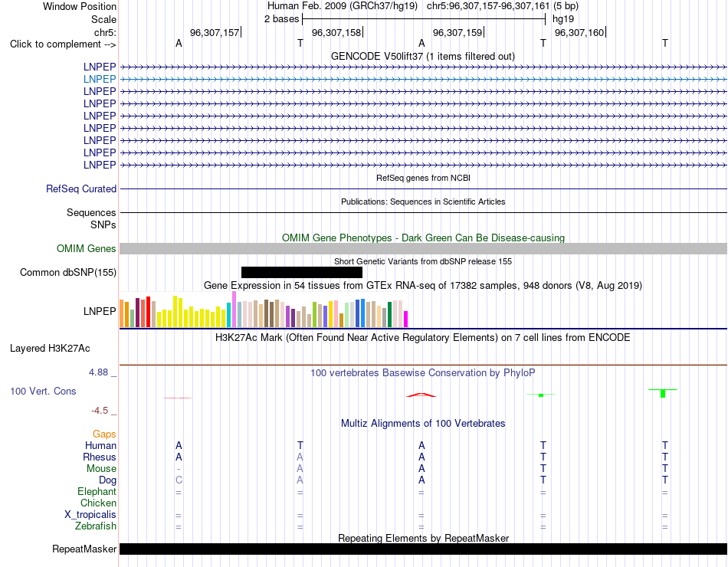This screenshot has height=567, width=728.
Task: Click the GTEx tissue expression bar chart
Action: click(264, 310)
